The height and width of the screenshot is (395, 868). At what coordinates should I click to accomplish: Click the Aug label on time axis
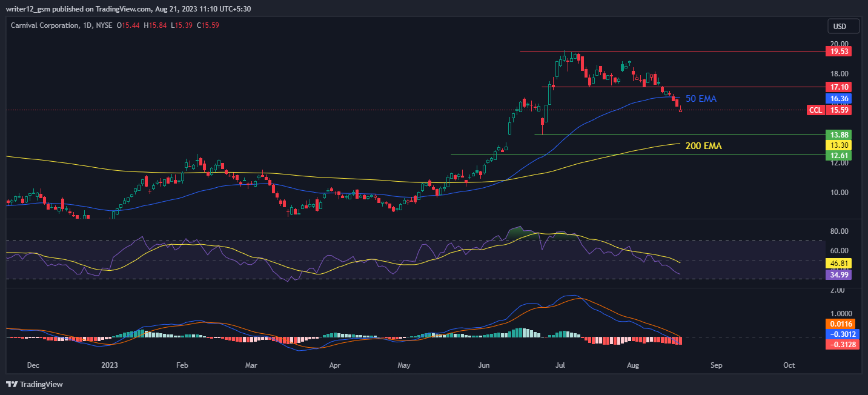pos(633,365)
